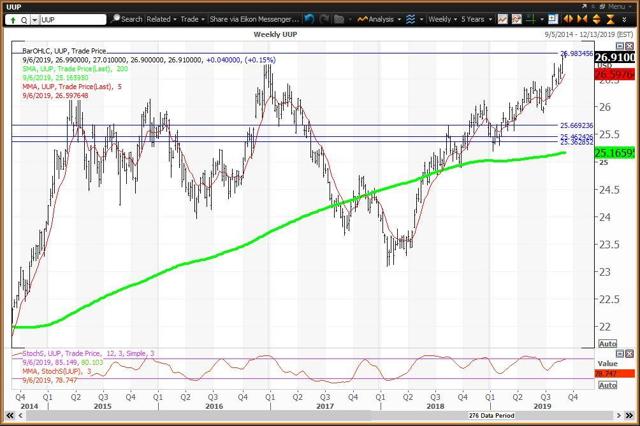The height and width of the screenshot is (426, 640).
Task: Click the Weekly UUP chart title
Action: point(275,35)
